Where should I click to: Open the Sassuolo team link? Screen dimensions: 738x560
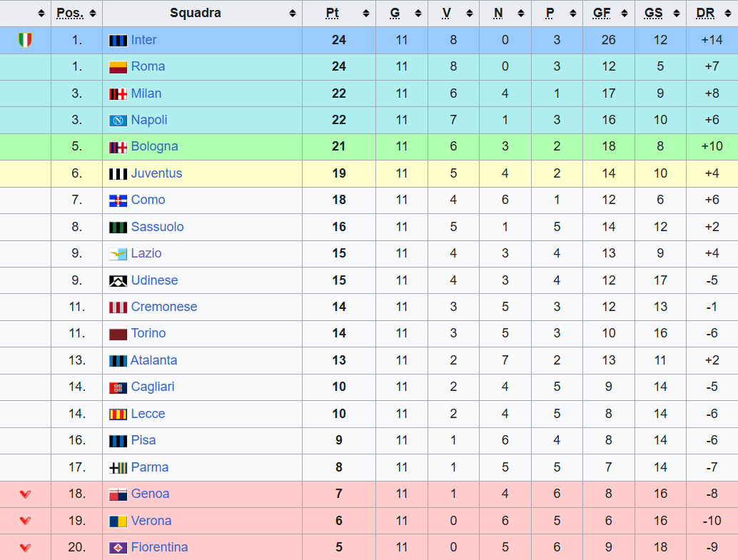tap(157, 227)
